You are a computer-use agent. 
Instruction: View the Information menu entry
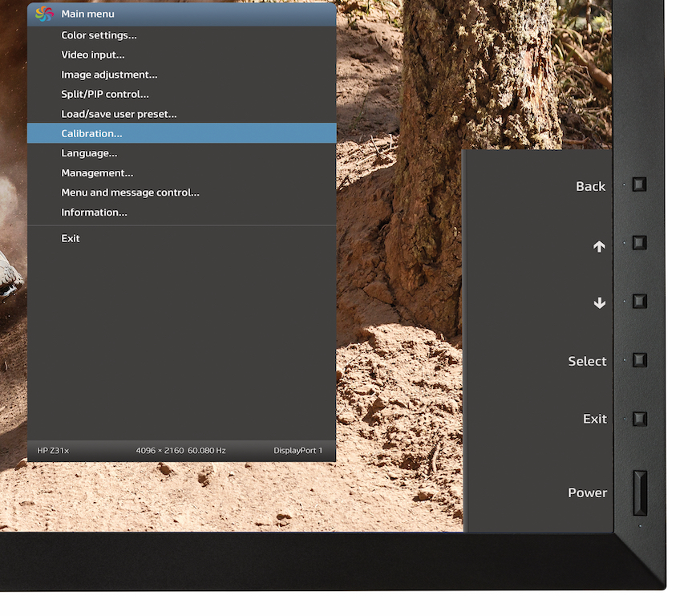(94, 213)
